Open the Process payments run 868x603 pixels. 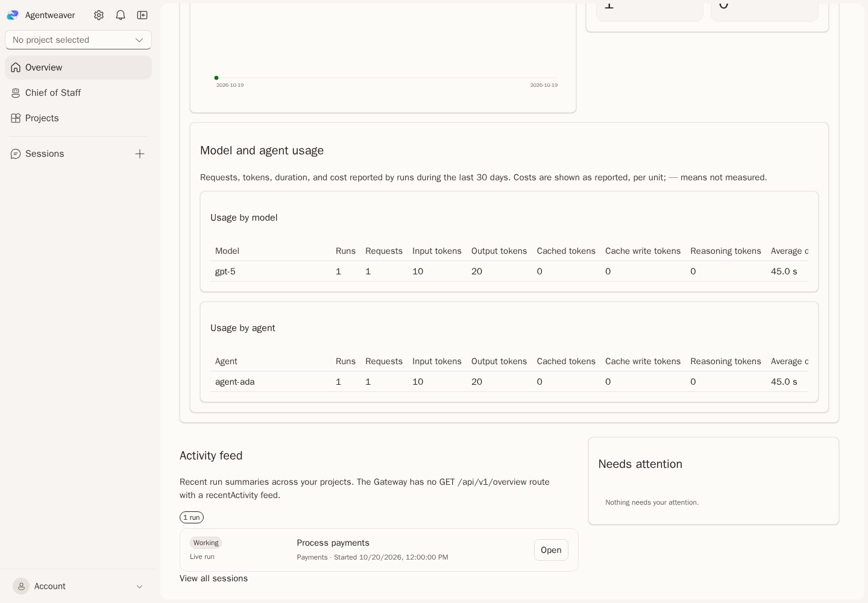pyautogui.click(x=551, y=550)
